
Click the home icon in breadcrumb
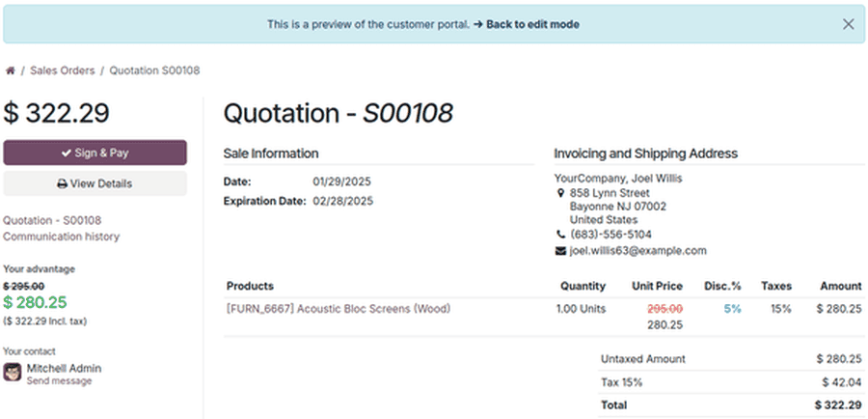click(x=10, y=70)
